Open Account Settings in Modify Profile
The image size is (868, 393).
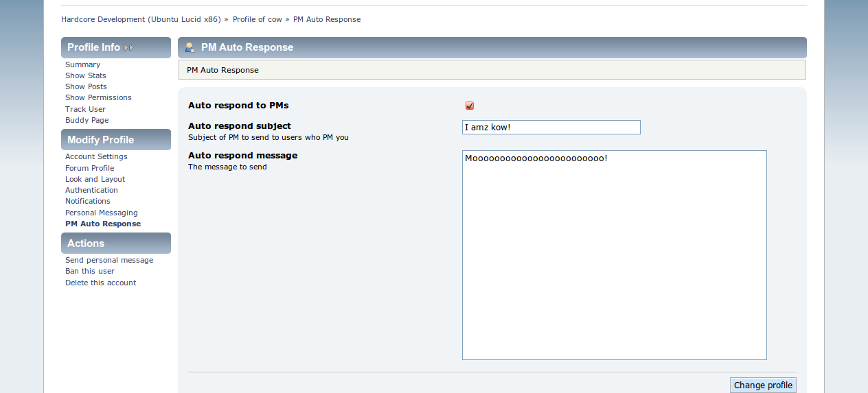click(96, 156)
